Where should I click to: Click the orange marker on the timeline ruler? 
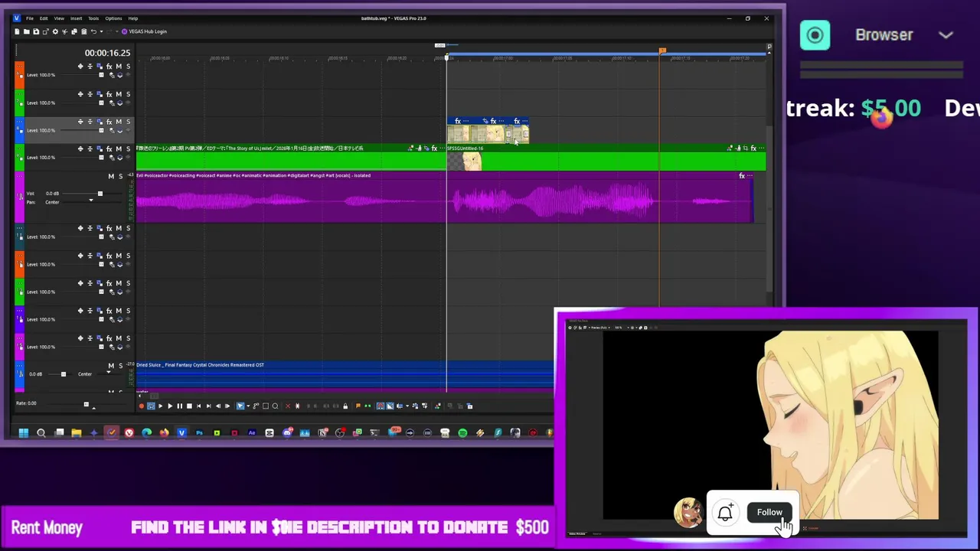(x=662, y=51)
